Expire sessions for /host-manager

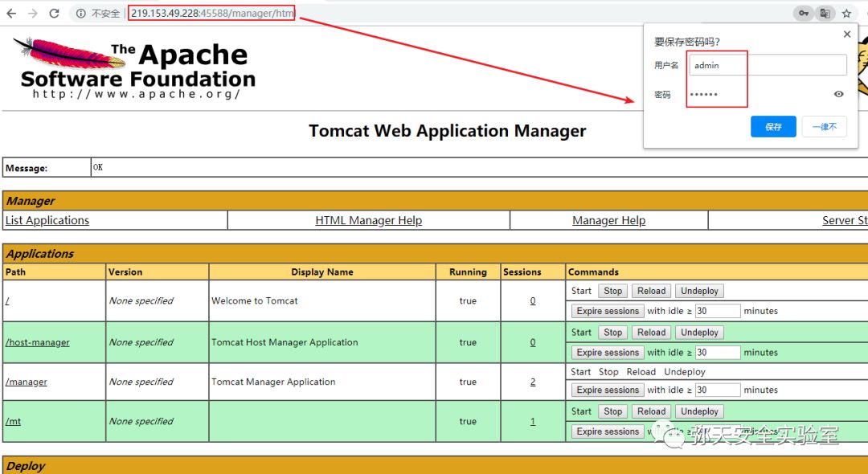(x=608, y=353)
